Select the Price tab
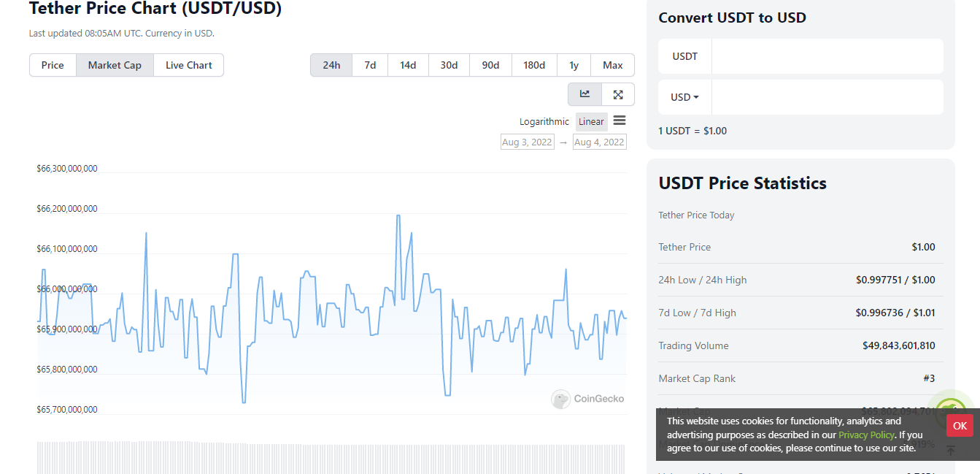This screenshot has width=980, height=474. pos(53,65)
